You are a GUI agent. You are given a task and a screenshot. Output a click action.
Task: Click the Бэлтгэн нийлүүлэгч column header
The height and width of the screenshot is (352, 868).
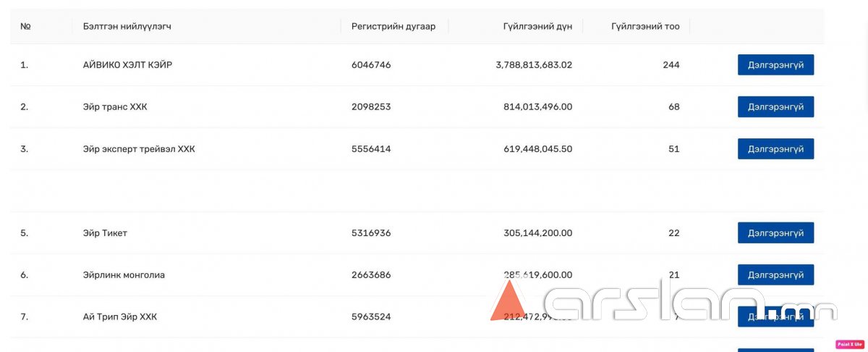coord(127,27)
